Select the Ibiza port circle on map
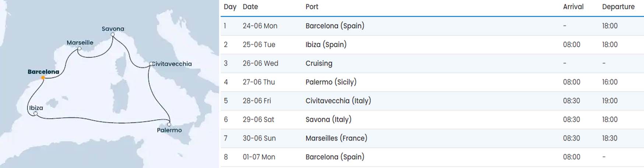Viewport: 644px width, 168px height. [x=35, y=113]
